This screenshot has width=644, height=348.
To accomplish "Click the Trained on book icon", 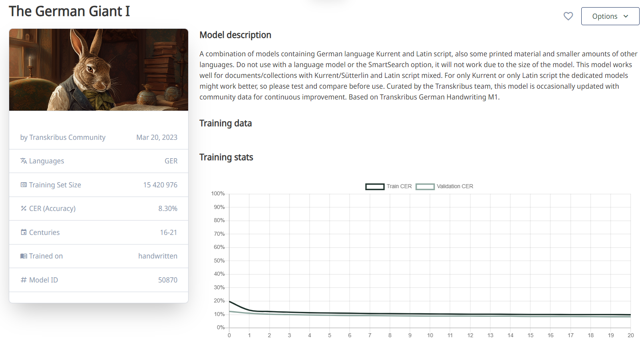I will (24, 256).
